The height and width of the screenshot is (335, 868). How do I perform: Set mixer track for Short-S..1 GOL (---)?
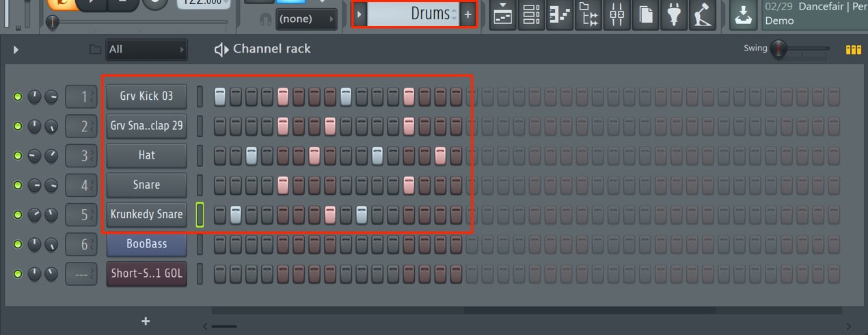coord(81,273)
